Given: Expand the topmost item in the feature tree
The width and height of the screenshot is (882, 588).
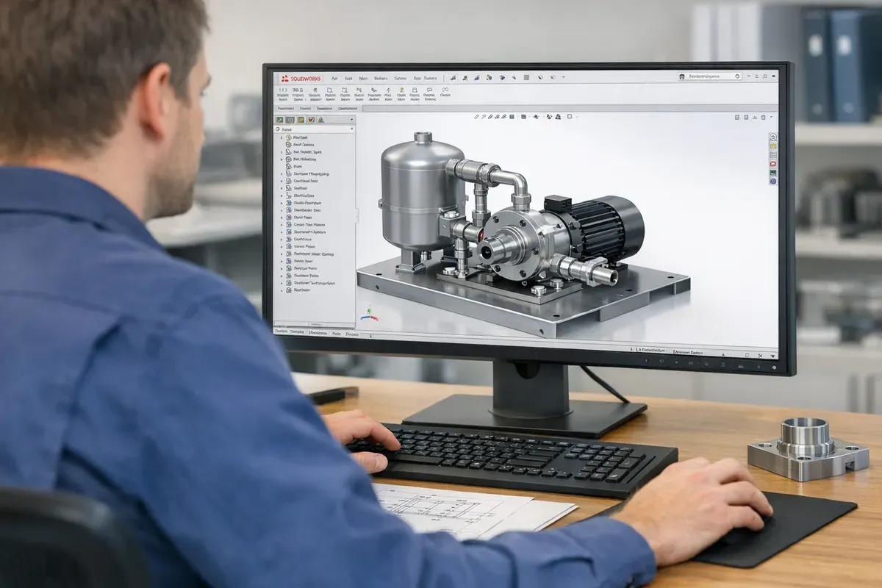Looking at the screenshot, I should pyautogui.click(x=282, y=137).
